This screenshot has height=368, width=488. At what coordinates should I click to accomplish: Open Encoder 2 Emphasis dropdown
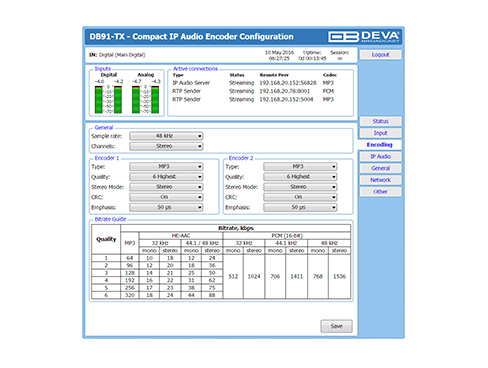point(300,207)
